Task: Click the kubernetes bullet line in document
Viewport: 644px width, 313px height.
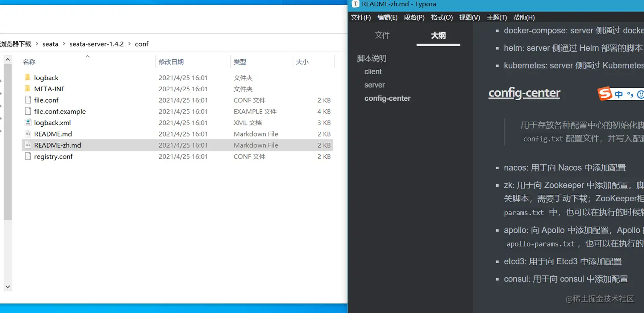Action: point(574,65)
